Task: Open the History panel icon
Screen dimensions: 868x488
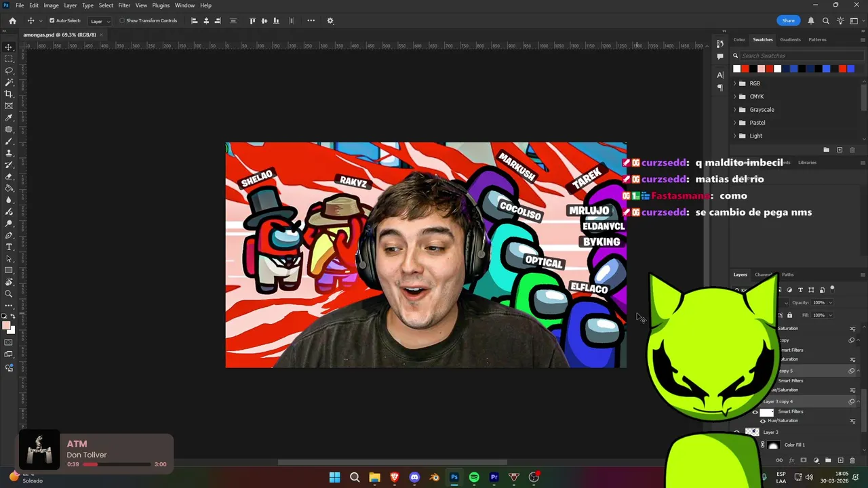Action: coord(720,44)
